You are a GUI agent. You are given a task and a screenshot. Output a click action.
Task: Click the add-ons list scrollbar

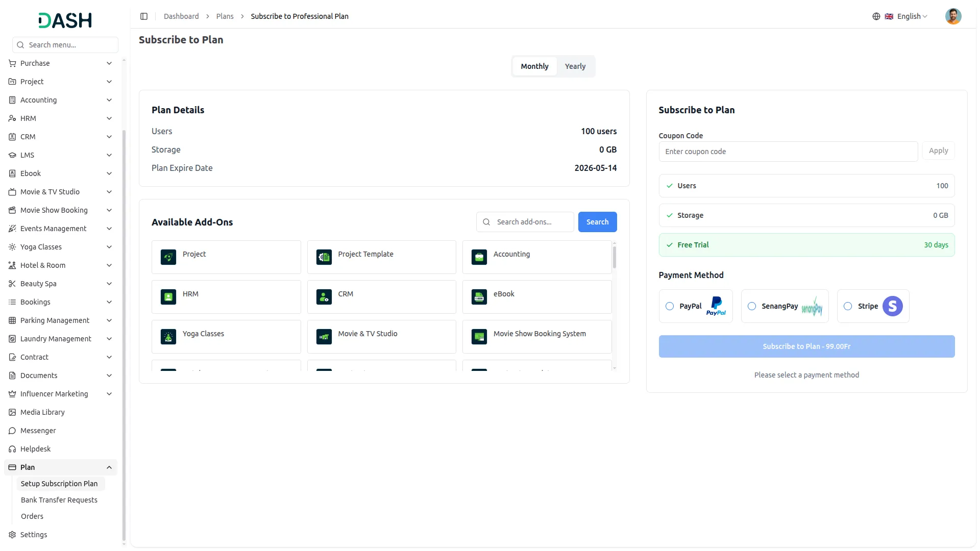tap(614, 257)
